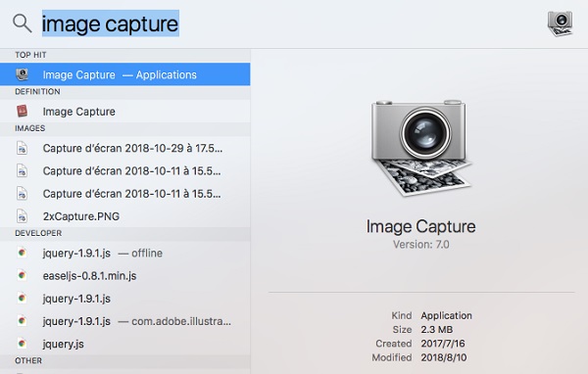The image size is (588, 374).
Task: Click the Kind value 'Application'
Action: point(446,315)
